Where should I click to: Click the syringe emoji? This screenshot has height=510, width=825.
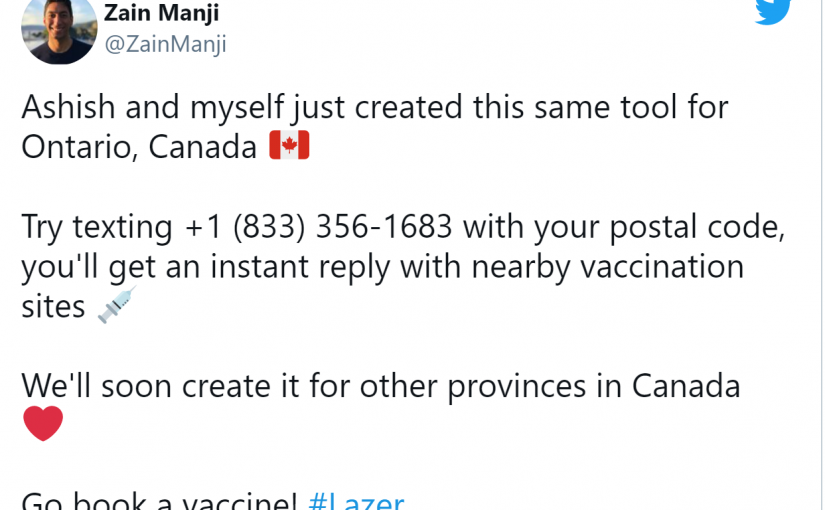pyautogui.click(x=116, y=306)
